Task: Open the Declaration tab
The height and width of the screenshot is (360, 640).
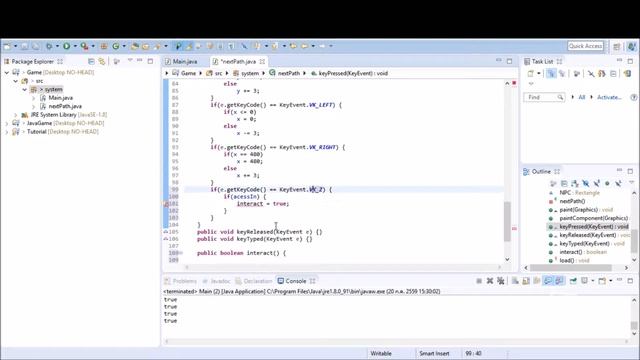Action: (254, 281)
